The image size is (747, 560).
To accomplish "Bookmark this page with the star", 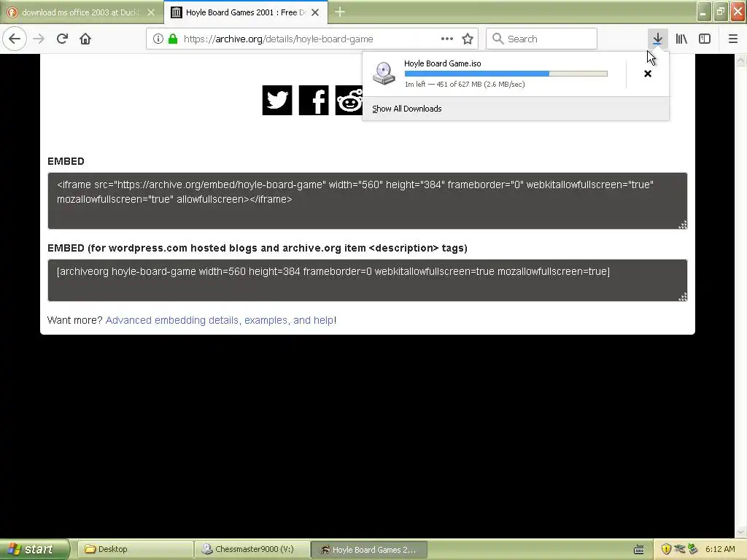I will (x=468, y=39).
